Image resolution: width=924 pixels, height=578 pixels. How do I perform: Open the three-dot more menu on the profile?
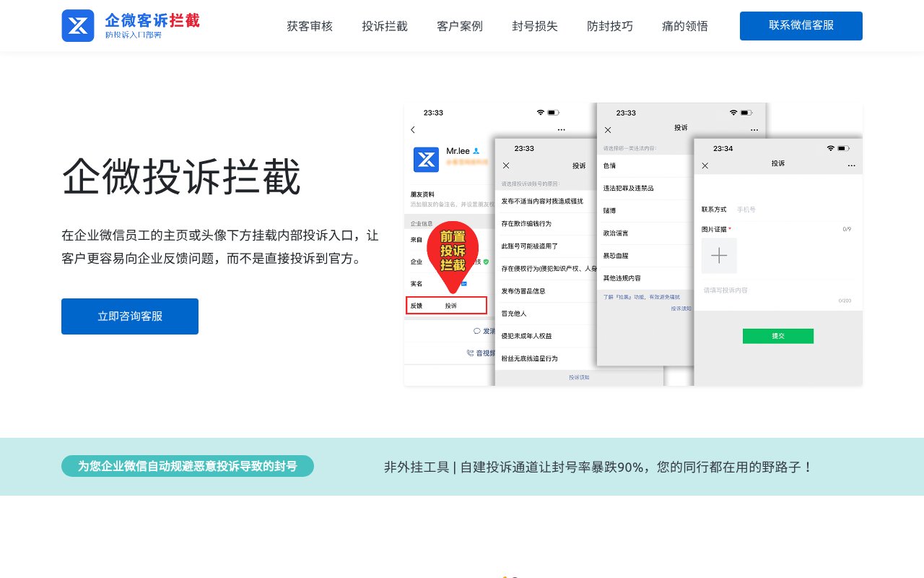tap(561, 129)
